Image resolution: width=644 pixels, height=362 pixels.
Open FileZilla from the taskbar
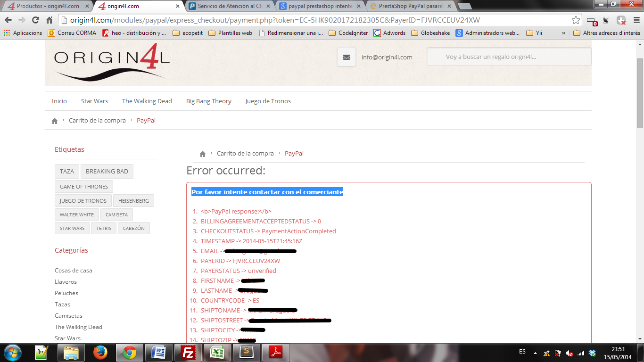[x=188, y=353]
